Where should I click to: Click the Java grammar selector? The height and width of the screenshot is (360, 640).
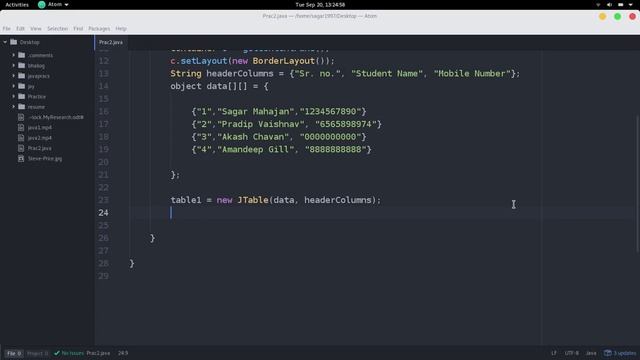tap(591, 353)
